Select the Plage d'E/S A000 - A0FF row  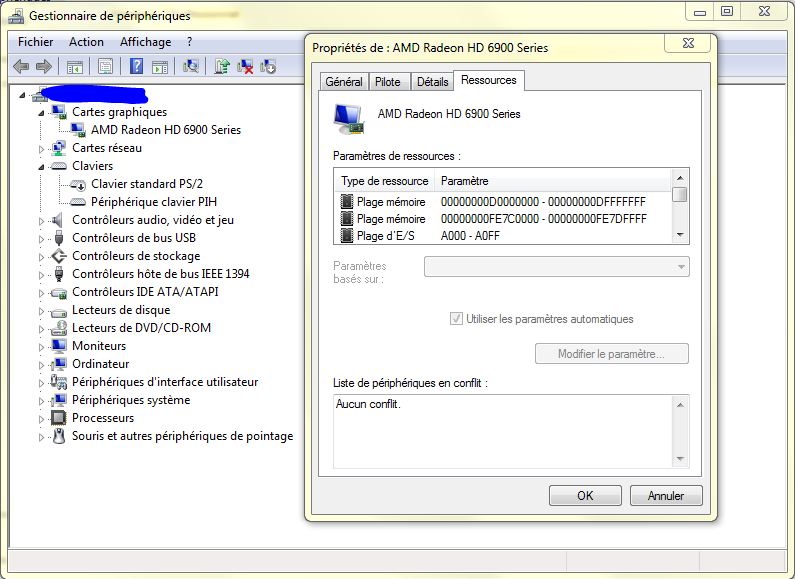click(504, 236)
